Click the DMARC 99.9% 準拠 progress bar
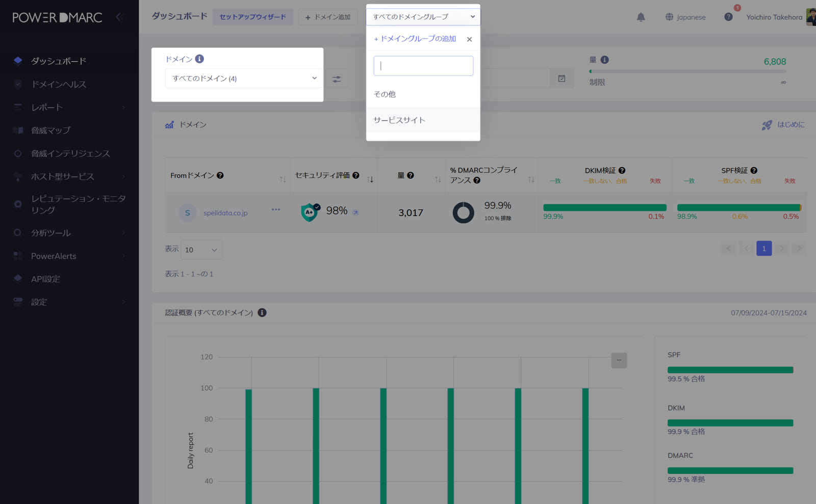Screen dimensions: 816x504 pos(730,471)
